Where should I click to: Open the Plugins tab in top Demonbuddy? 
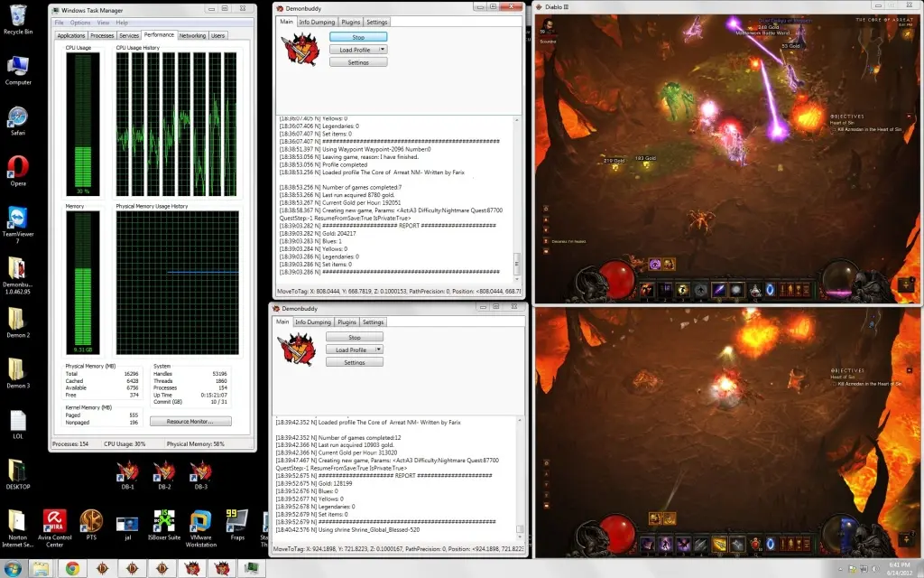351,22
